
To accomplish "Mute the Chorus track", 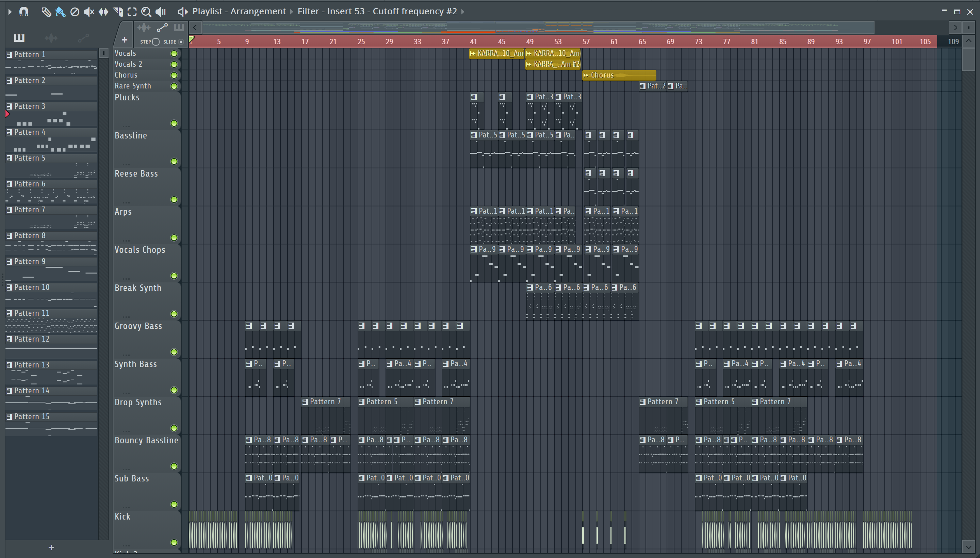I will [174, 76].
